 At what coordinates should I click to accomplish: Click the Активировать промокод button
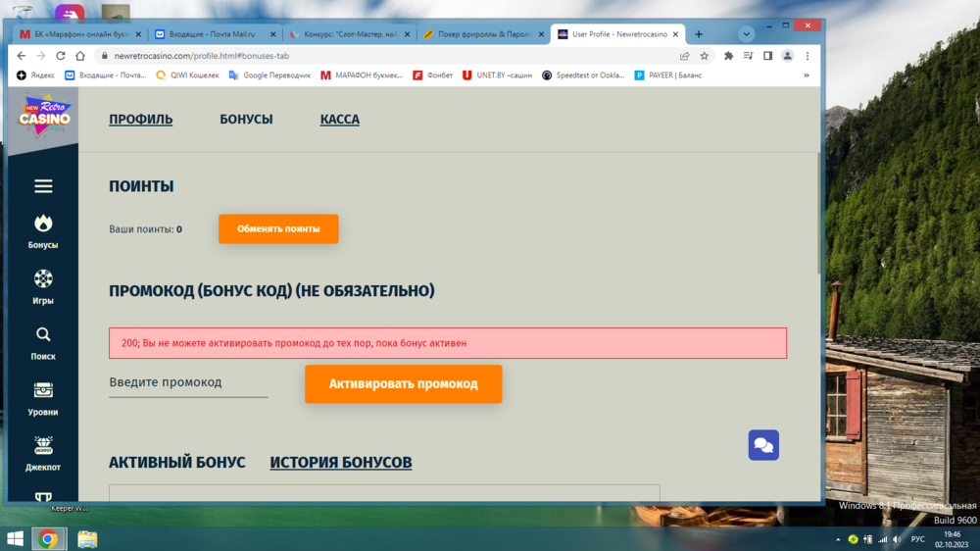pos(403,384)
